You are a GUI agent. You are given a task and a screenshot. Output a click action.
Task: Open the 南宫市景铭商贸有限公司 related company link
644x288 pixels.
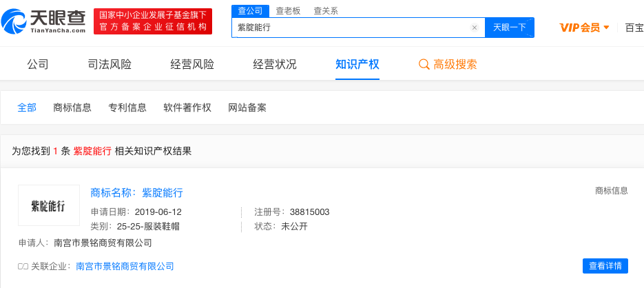[125, 267]
